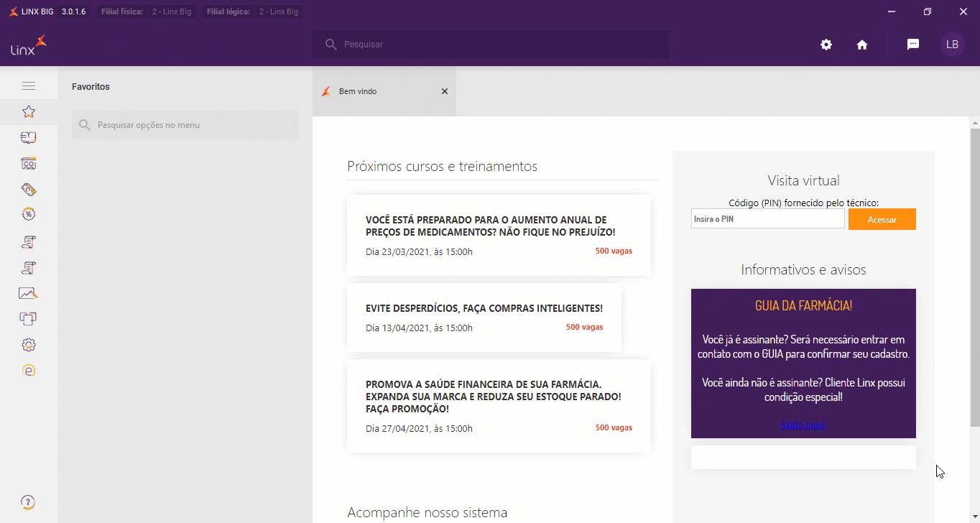Click 'Filial lógica: 2 - Linx Big' label
This screenshot has height=523, width=980.
pos(252,11)
